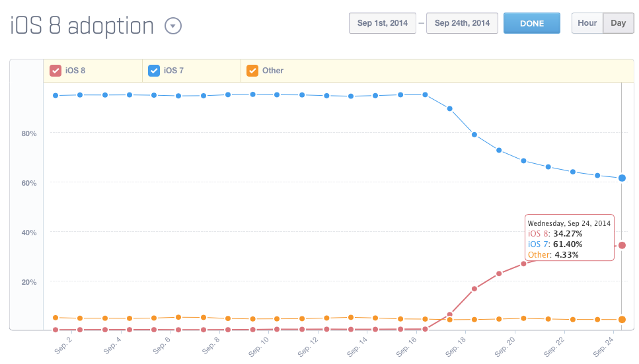Select the iOS 8 data point at Sep 18
The width and height of the screenshot is (639, 364).
[x=474, y=289]
